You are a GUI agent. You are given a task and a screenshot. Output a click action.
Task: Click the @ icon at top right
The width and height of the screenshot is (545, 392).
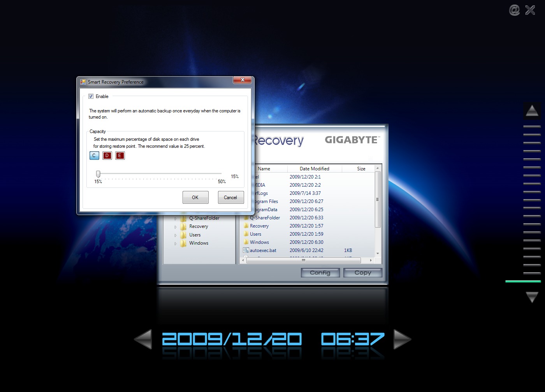(x=514, y=10)
